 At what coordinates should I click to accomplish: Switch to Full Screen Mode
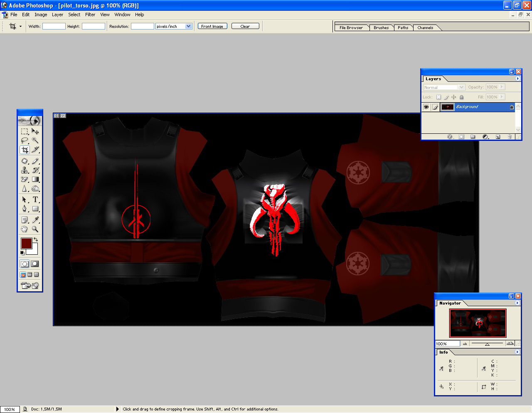(36, 275)
